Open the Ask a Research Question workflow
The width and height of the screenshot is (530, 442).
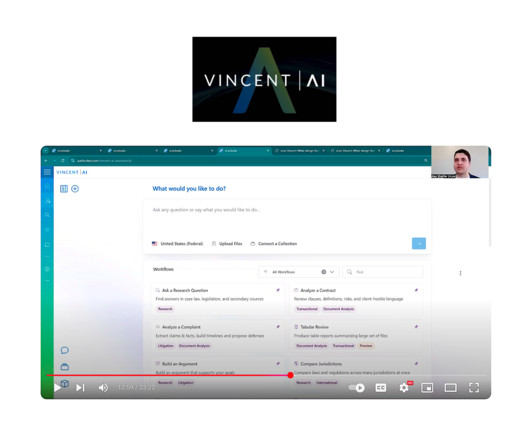coord(217,299)
